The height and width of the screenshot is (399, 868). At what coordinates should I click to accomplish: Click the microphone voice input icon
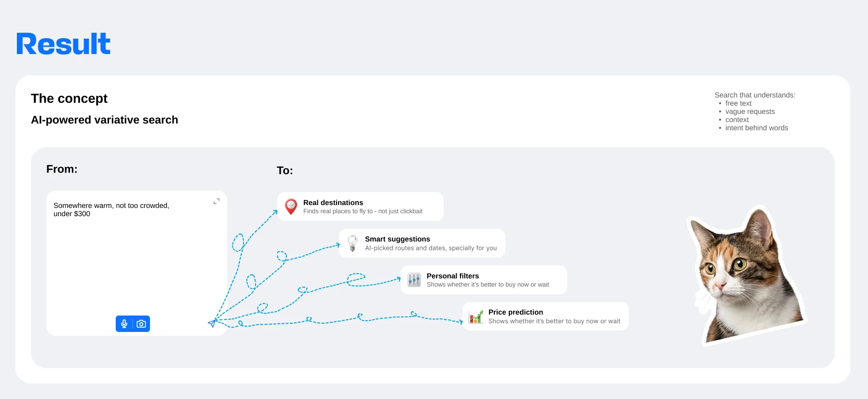click(124, 324)
